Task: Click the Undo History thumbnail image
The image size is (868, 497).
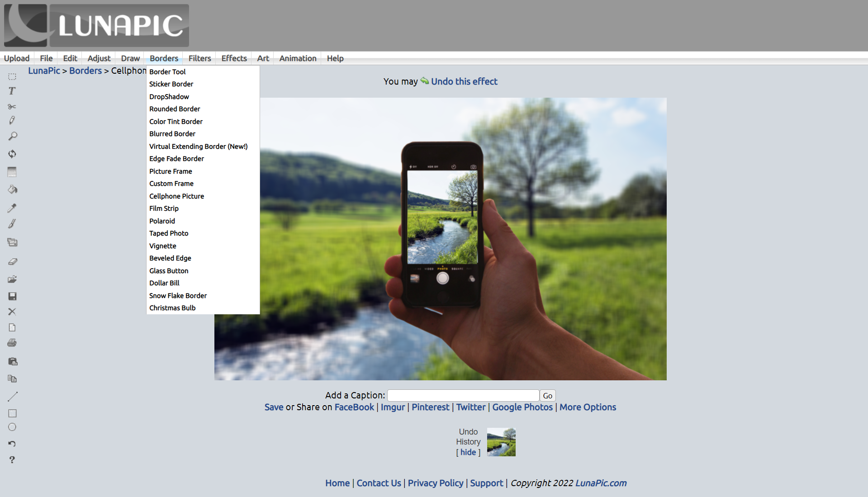Action: tap(501, 442)
